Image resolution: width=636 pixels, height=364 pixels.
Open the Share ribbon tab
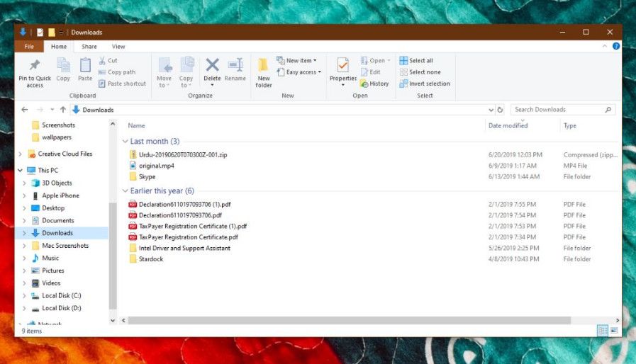pyautogui.click(x=89, y=47)
